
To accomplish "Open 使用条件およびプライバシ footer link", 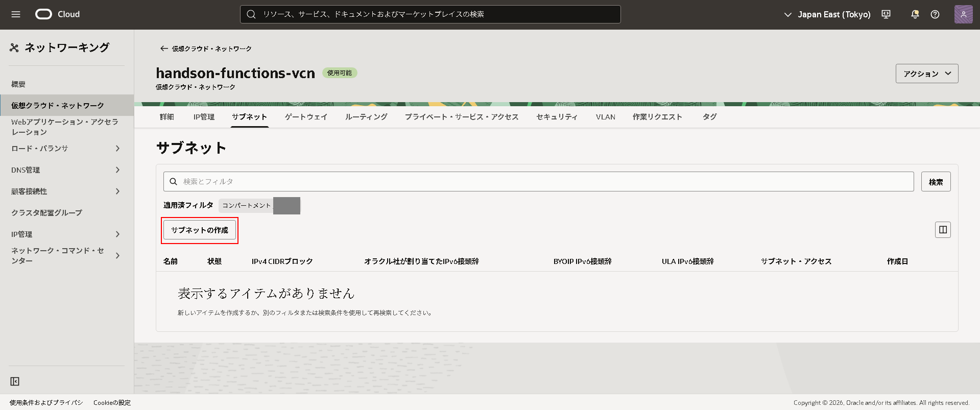I will [46, 403].
